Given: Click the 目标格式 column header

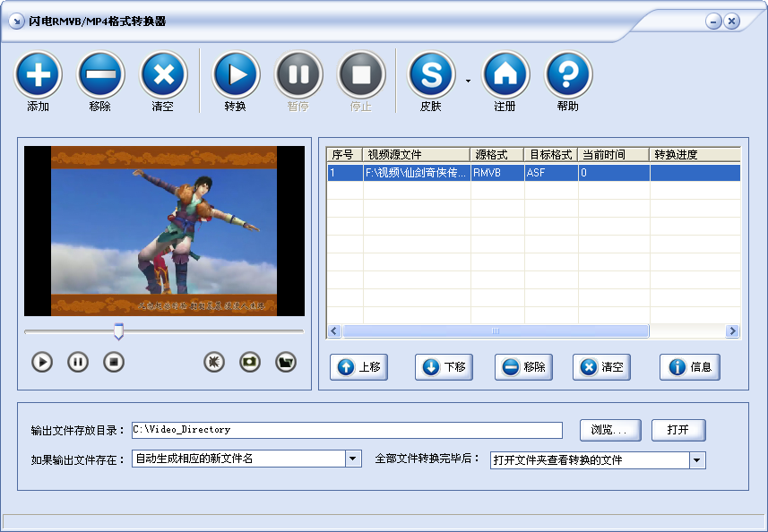Looking at the screenshot, I should click(x=551, y=155).
